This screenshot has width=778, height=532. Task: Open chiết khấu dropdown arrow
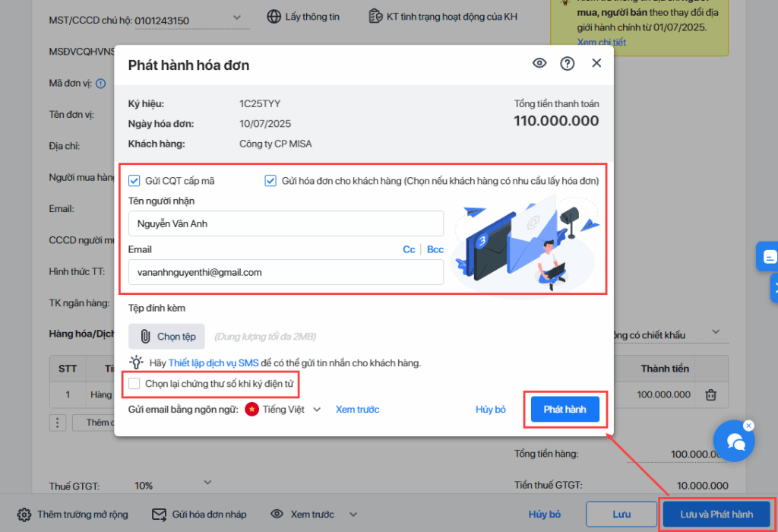tap(716, 331)
